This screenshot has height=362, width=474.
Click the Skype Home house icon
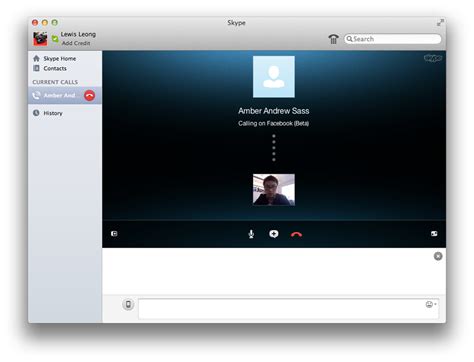click(36, 58)
